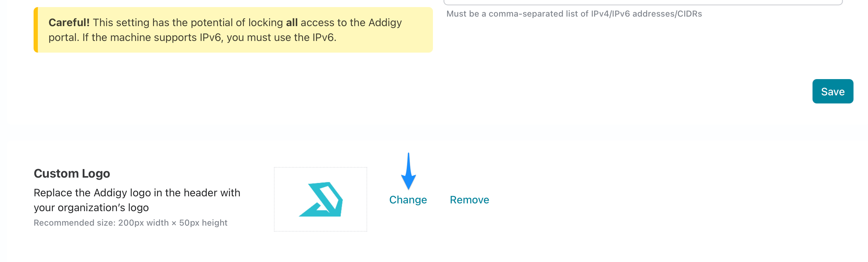Click the Replace the Addigy logo description
868x262 pixels.
137,200
